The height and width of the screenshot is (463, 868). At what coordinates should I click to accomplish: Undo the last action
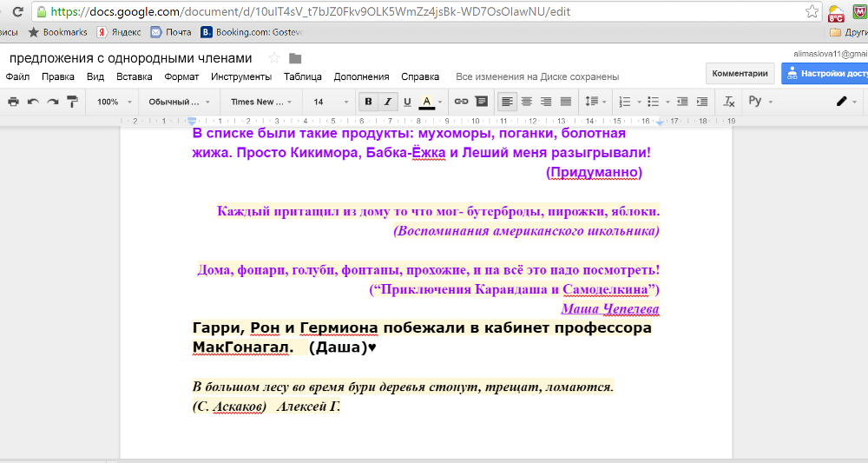(x=33, y=102)
